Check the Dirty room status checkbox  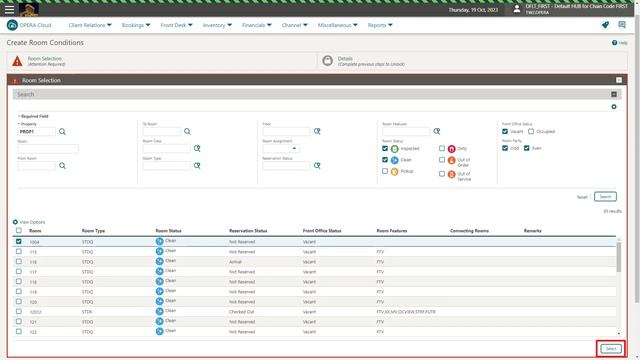pos(442,148)
